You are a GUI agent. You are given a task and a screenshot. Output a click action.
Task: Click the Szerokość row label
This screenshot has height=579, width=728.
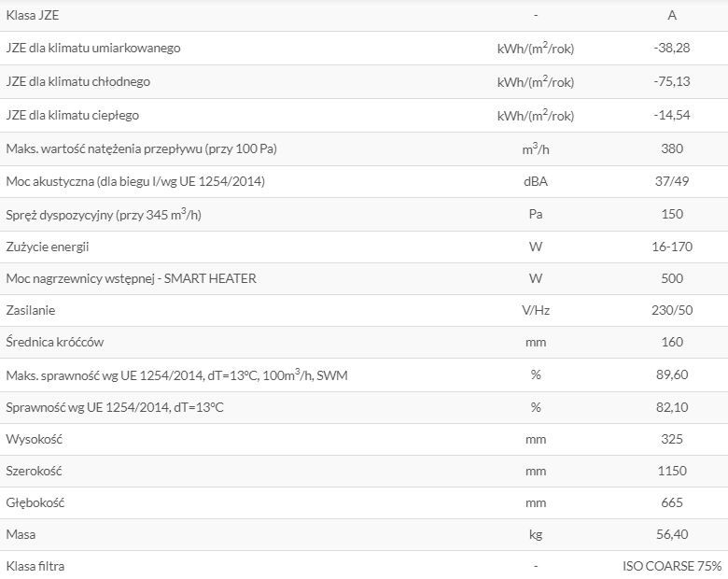coord(34,471)
